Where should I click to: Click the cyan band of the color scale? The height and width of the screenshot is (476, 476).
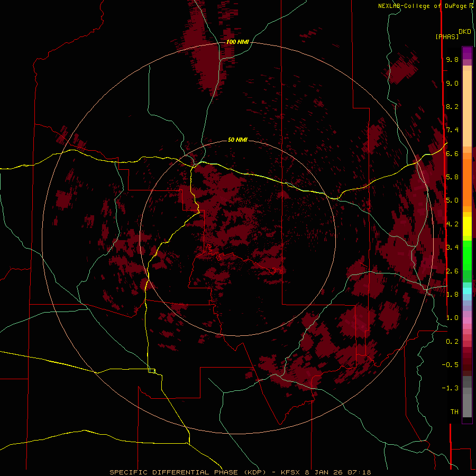click(467, 291)
